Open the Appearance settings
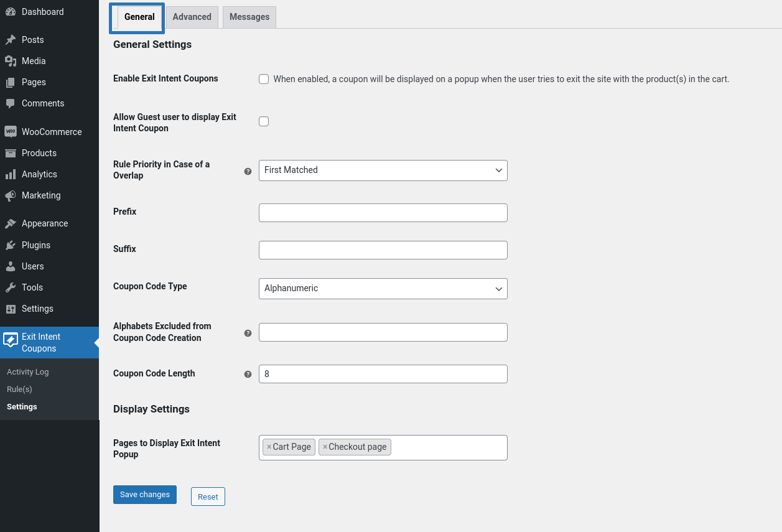 tap(45, 223)
